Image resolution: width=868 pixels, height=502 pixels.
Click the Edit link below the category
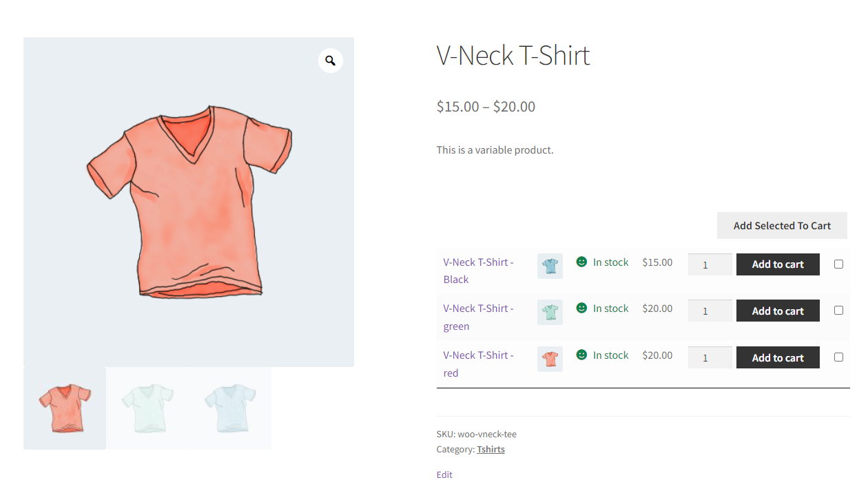point(444,474)
